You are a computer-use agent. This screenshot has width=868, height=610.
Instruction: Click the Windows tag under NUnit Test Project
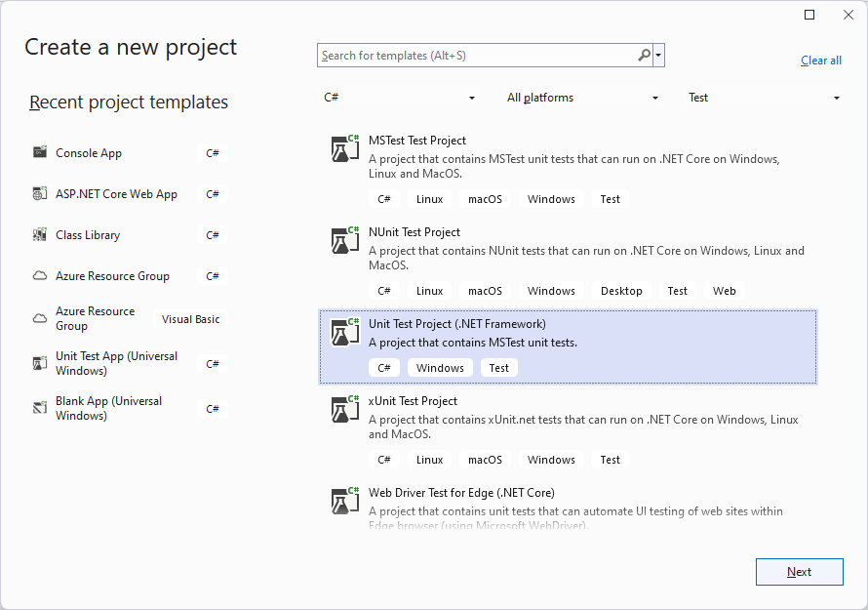pos(550,290)
